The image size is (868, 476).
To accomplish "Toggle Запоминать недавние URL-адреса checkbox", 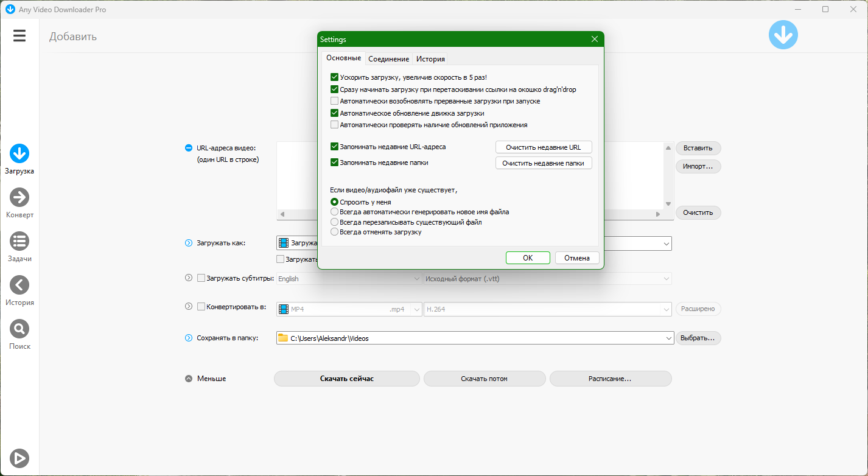I will click(334, 147).
